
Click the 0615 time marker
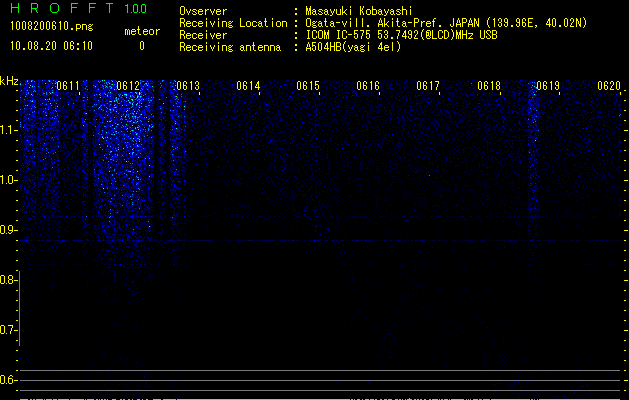[308, 86]
